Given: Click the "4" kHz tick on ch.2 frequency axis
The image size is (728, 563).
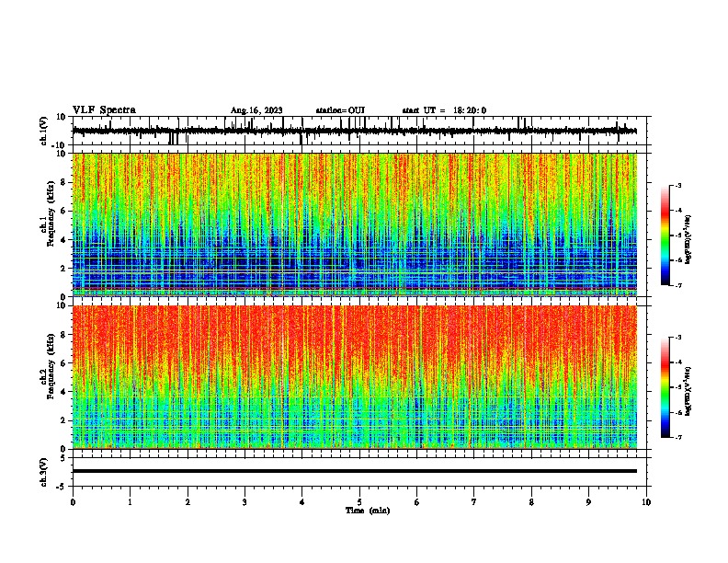Looking at the screenshot, I should 63,392.
